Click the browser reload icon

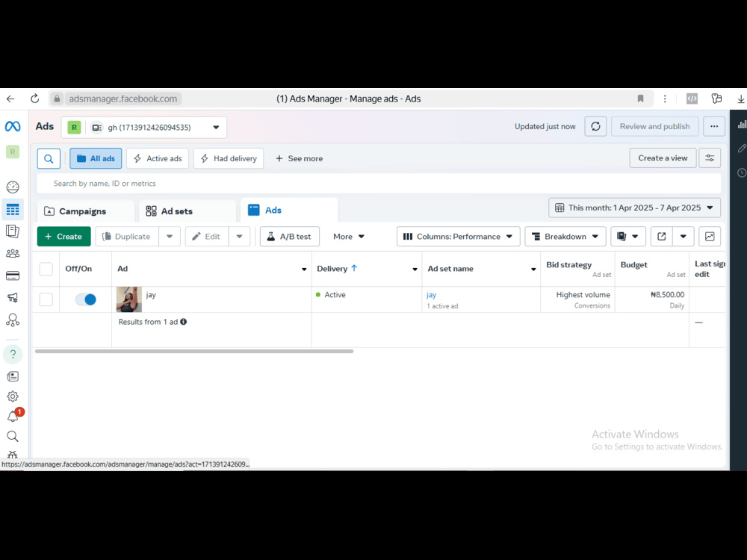35,99
